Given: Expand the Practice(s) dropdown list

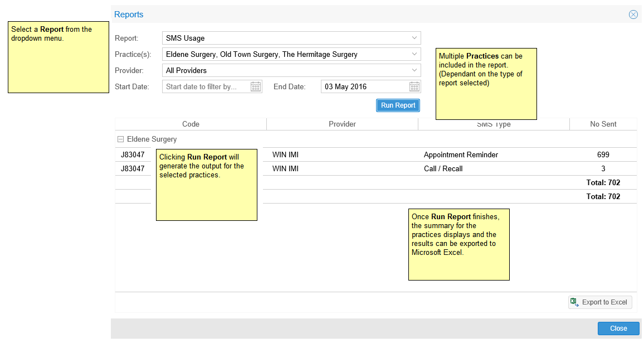Looking at the screenshot, I should pos(414,54).
